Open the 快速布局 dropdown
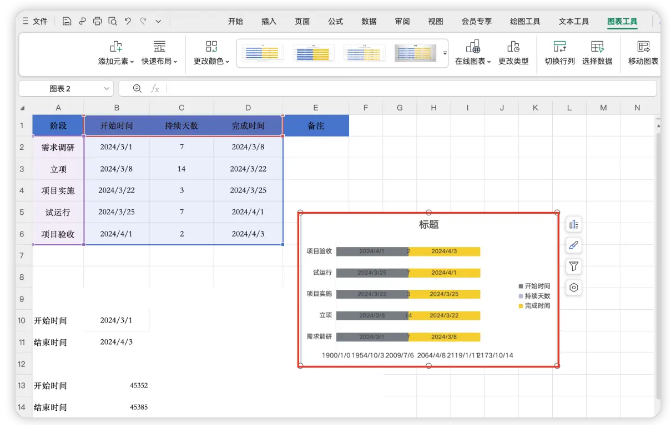The image size is (670, 425). (159, 53)
